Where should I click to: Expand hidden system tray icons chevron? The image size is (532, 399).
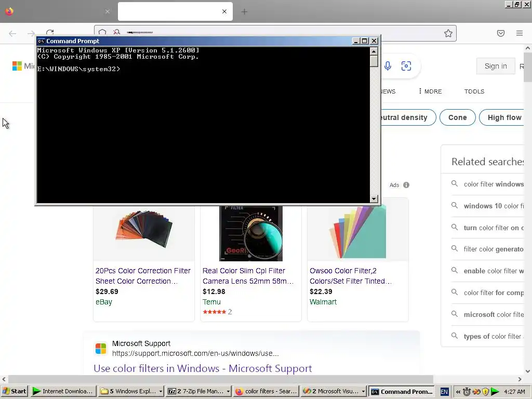click(x=458, y=392)
